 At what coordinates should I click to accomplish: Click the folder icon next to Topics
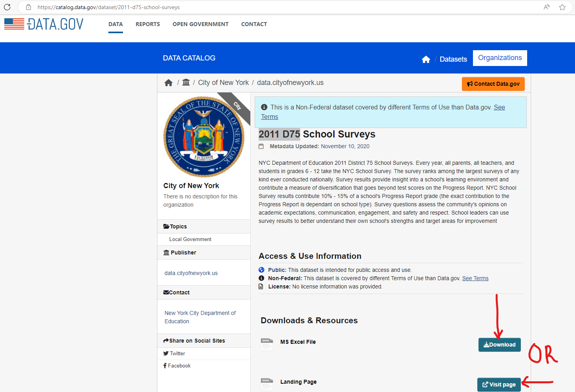[166, 226]
